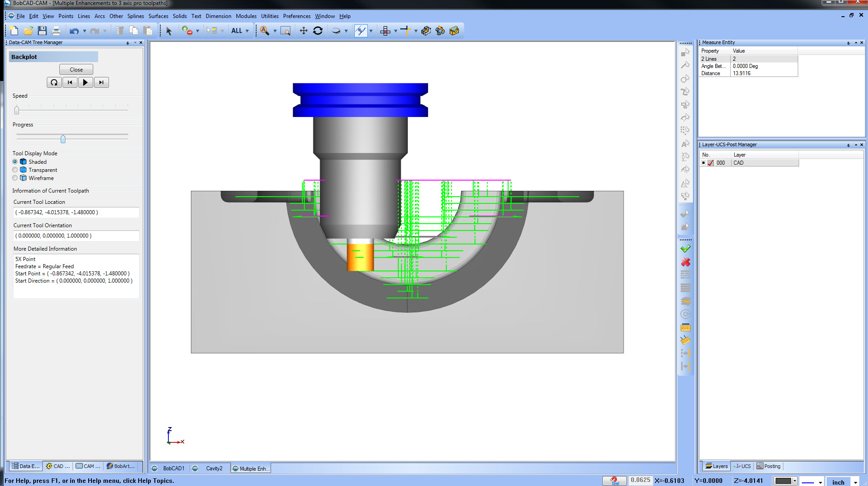Click the Auto Zoom magnifier icon

coord(265,31)
